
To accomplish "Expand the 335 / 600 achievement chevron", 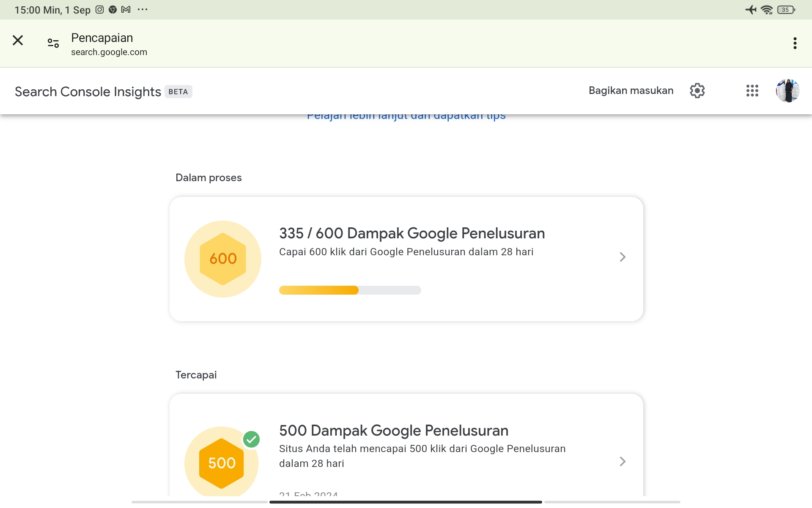I will tap(623, 257).
